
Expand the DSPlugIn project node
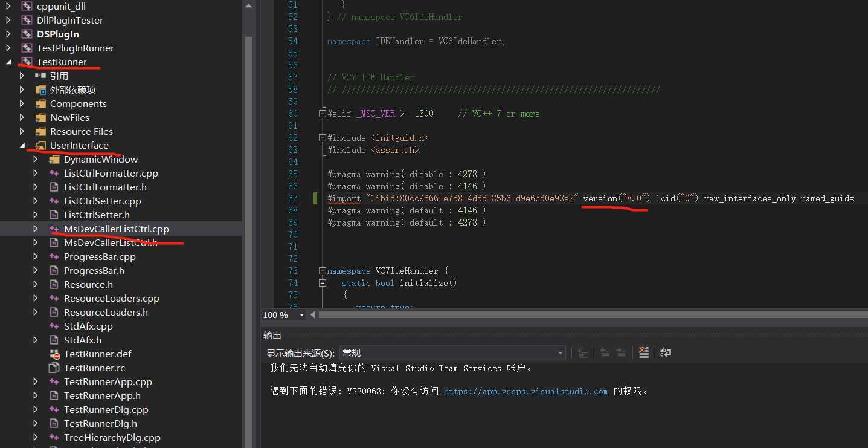[x=8, y=34]
